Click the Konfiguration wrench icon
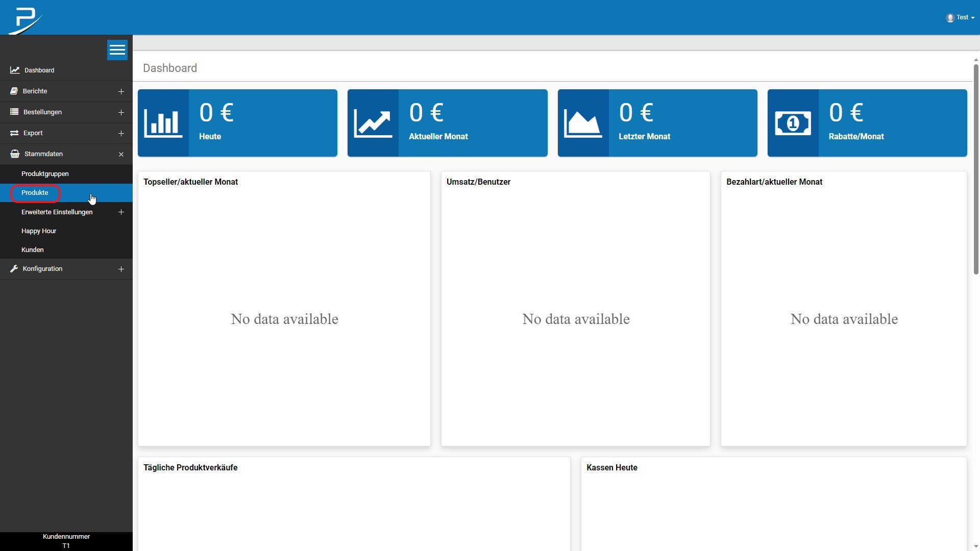980x551 pixels. [14, 269]
